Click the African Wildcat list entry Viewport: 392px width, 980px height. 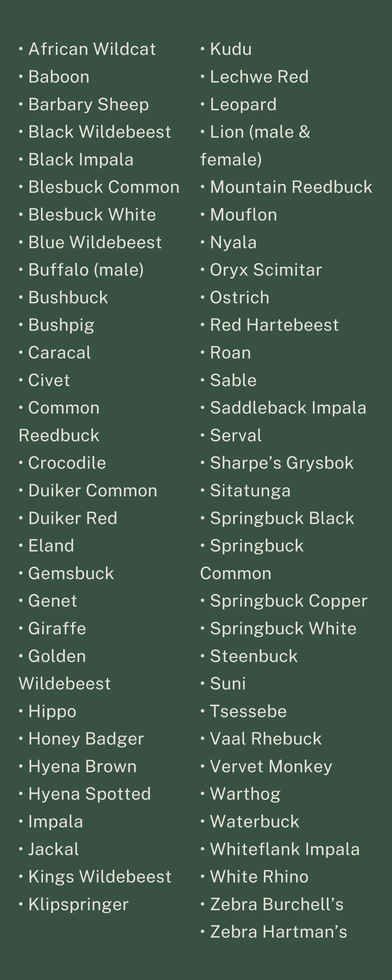point(92,49)
